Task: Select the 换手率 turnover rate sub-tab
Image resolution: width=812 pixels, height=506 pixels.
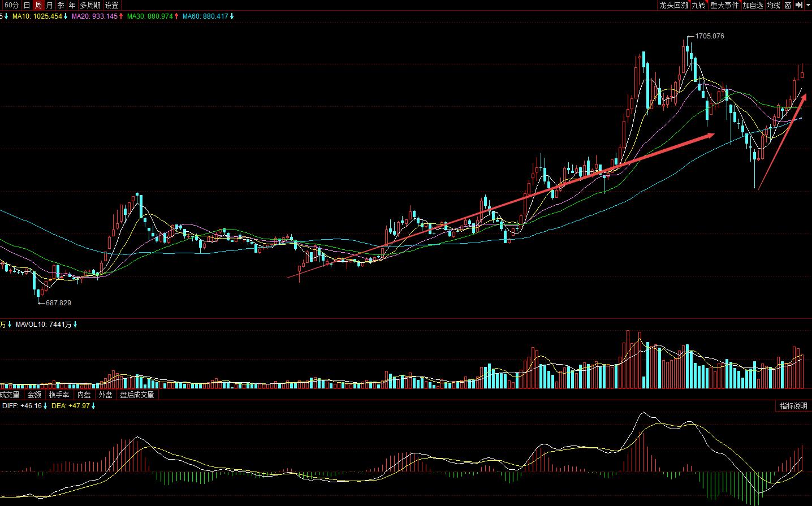Action: point(59,395)
